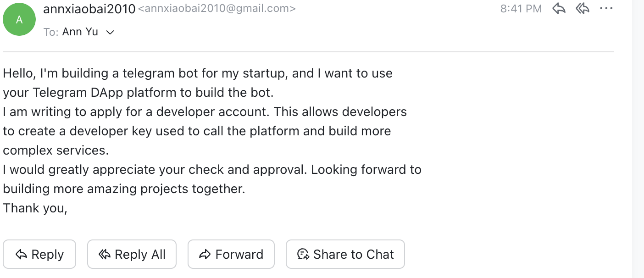Screen dimensions: 644x278
Task: Expand the recipients list chevron next to Ann Yu
Action: click(x=110, y=33)
